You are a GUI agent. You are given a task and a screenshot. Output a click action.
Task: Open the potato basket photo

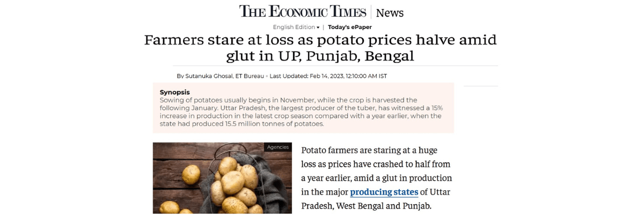coord(222,178)
